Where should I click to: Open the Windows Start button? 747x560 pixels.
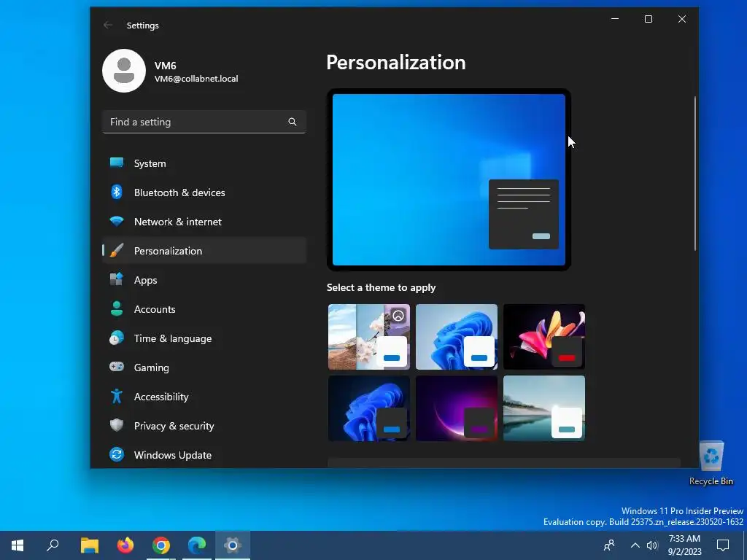pos(18,545)
